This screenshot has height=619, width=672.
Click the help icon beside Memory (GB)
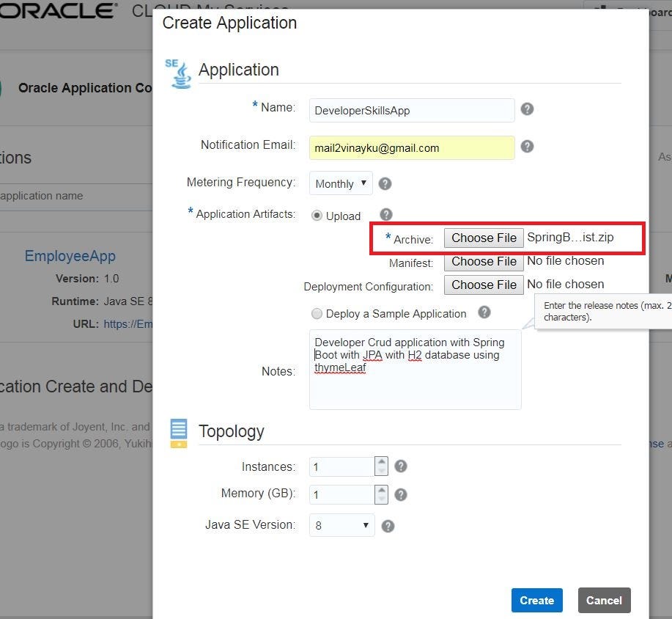401,494
